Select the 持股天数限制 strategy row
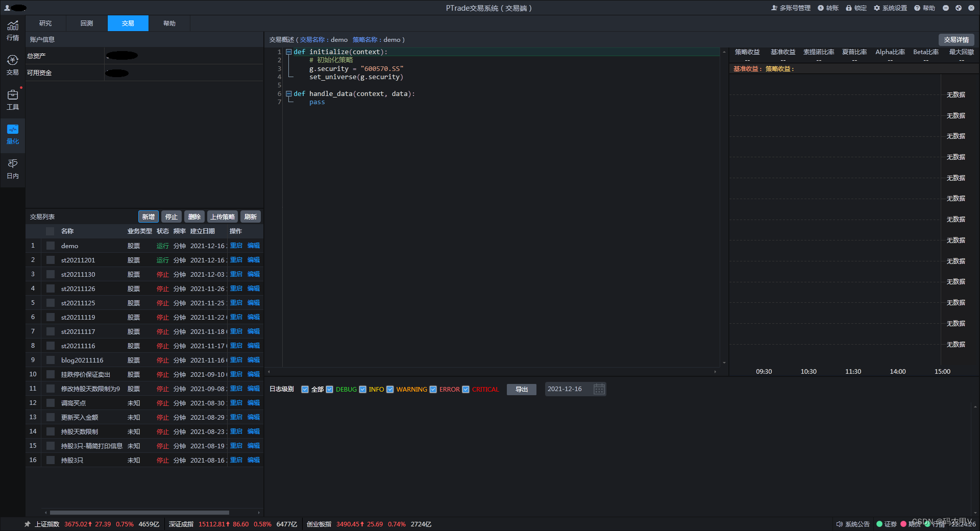The image size is (980, 531). 144,431
